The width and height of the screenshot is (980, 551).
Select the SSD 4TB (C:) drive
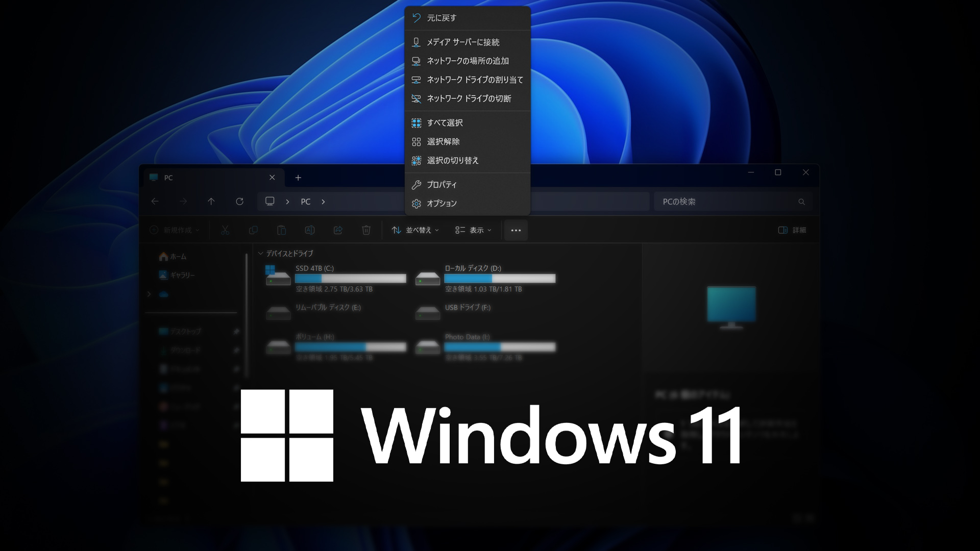click(335, 278)
